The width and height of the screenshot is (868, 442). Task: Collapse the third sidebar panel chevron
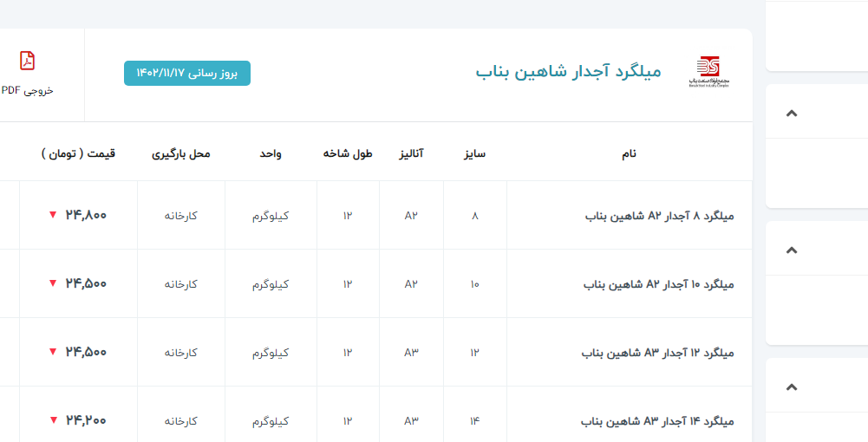coord(791,387)
